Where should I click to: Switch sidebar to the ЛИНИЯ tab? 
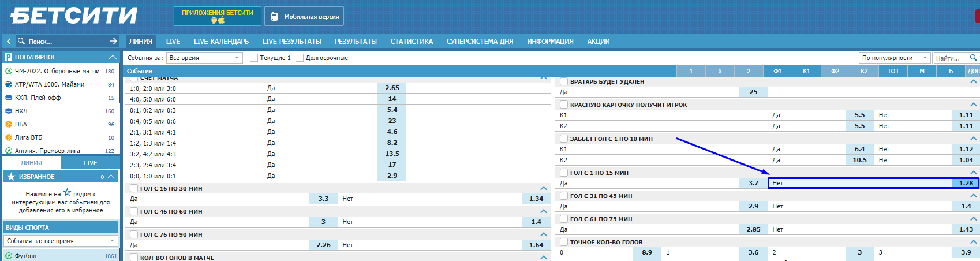click(x=32, y=163)
